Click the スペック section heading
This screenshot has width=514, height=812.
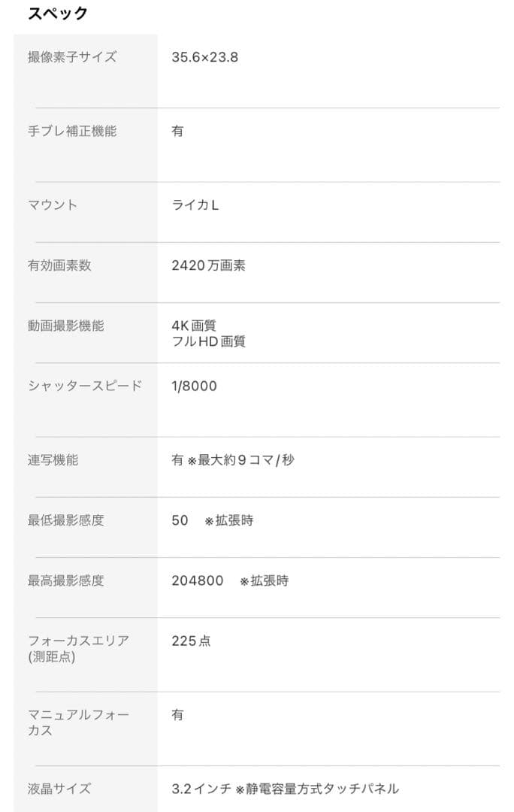(58, 14)
